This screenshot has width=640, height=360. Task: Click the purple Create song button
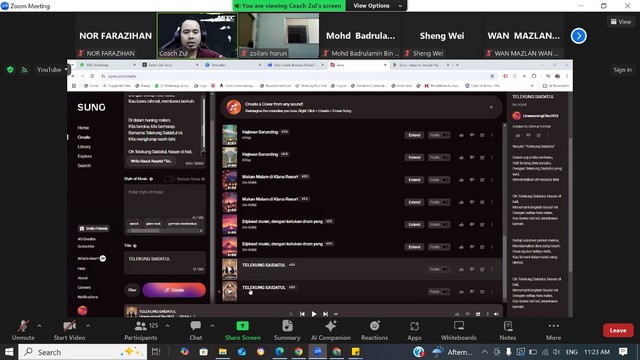[x=174, y=290]
